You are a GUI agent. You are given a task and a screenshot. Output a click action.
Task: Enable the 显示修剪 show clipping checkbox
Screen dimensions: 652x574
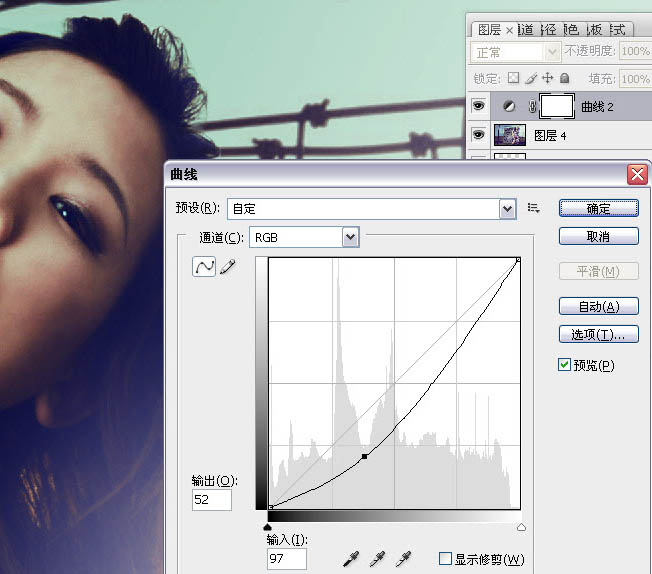[x=445, y=558]
